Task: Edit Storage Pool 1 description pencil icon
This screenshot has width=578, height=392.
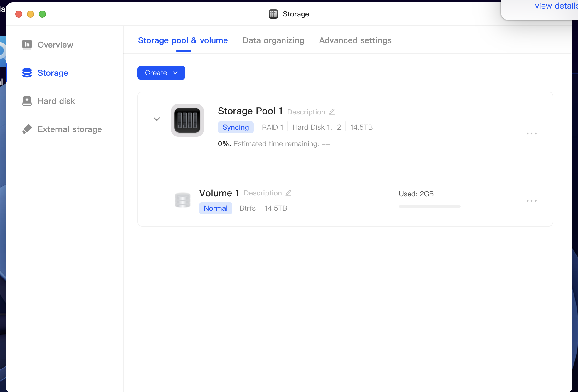Action: click(332, 112)
